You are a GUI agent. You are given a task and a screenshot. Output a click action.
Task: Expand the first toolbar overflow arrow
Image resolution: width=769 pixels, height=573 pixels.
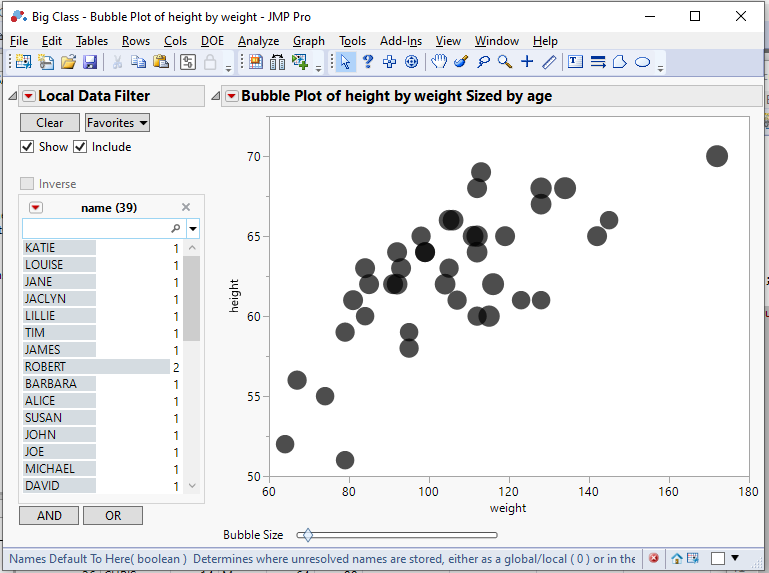pyautogui.click(x=229, y=68)
